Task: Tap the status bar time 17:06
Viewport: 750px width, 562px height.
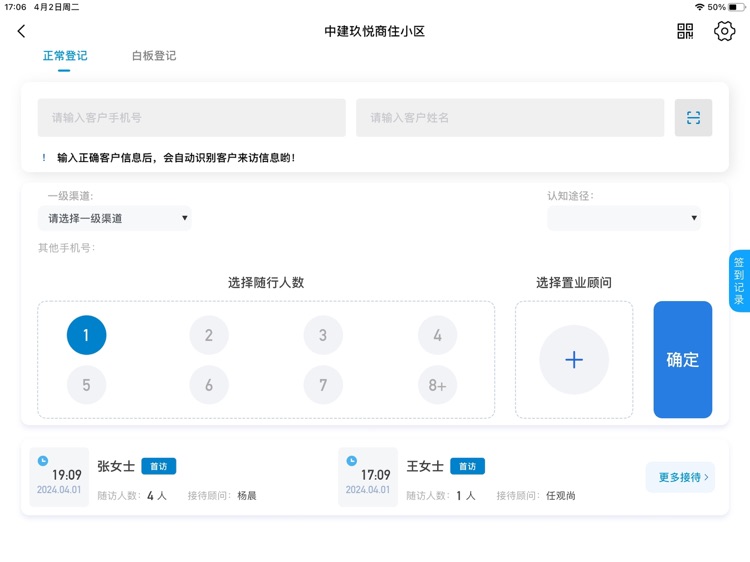Action: (15, 7)
